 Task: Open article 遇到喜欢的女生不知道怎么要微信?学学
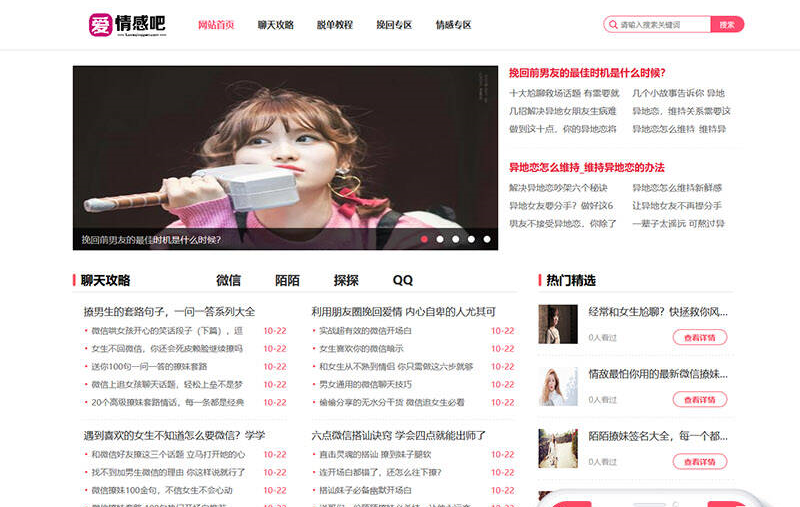[174, 435]
